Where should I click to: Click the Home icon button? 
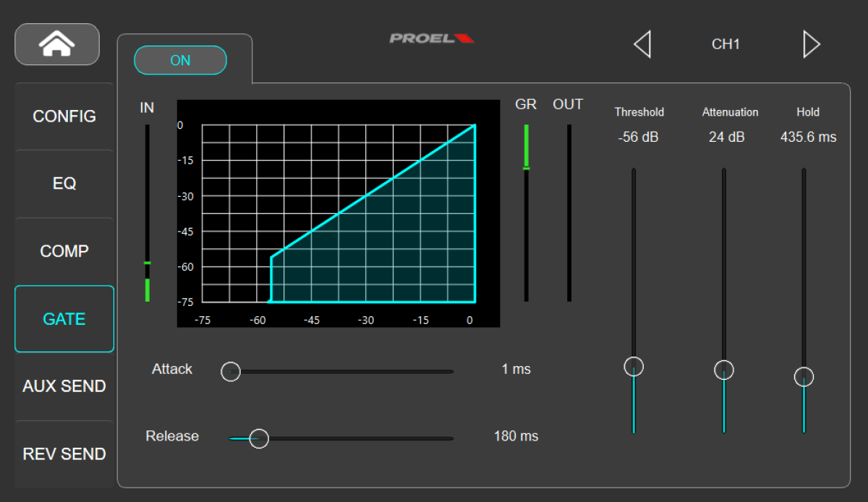click(x=57, y=45)
